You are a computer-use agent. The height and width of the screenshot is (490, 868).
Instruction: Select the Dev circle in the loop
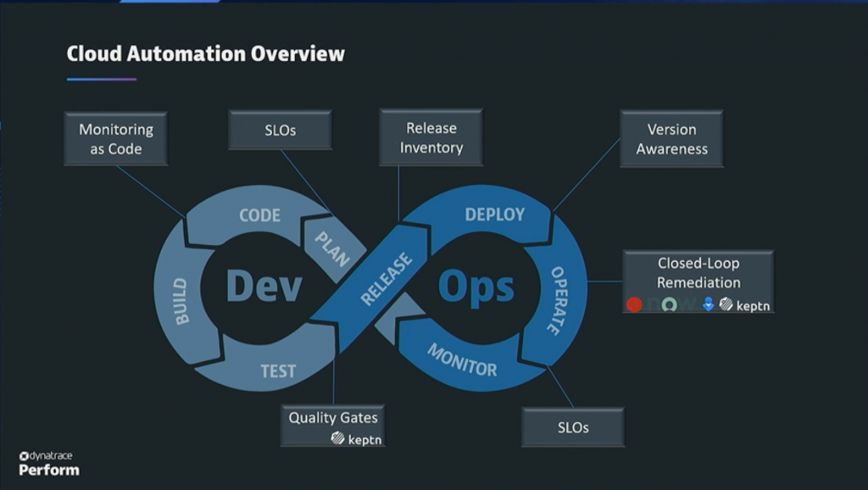point(265,286)
